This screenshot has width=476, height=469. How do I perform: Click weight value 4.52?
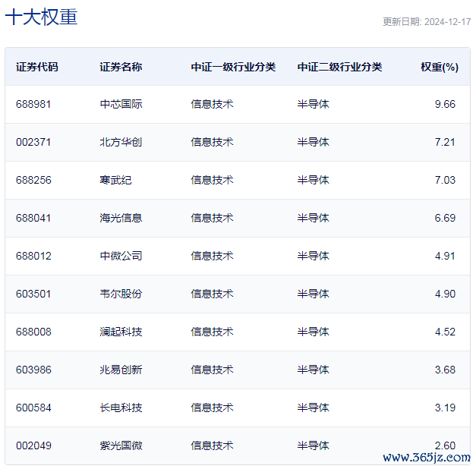[445, 332]
